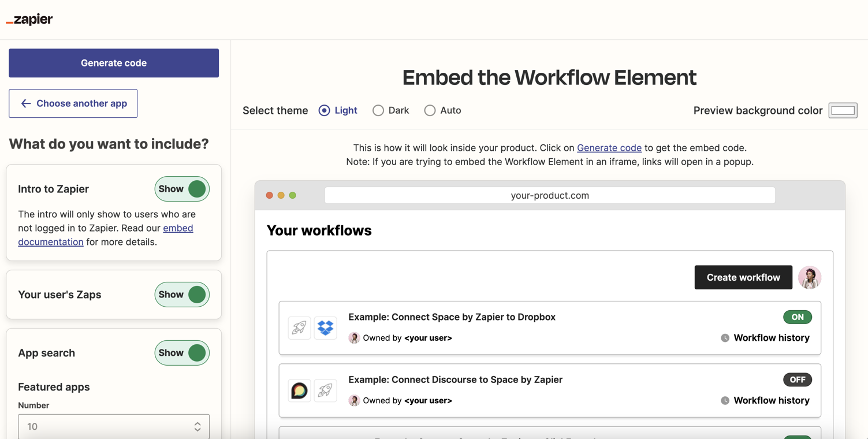Toggle the Intro to Zapier Show switch
The width and height of the screenshot is (868, 439).
[182, 189]
